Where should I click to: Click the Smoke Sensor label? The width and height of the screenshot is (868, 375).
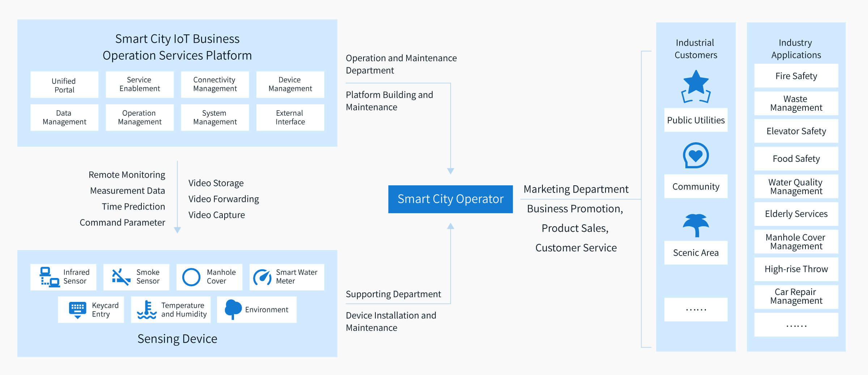[148, 277]
